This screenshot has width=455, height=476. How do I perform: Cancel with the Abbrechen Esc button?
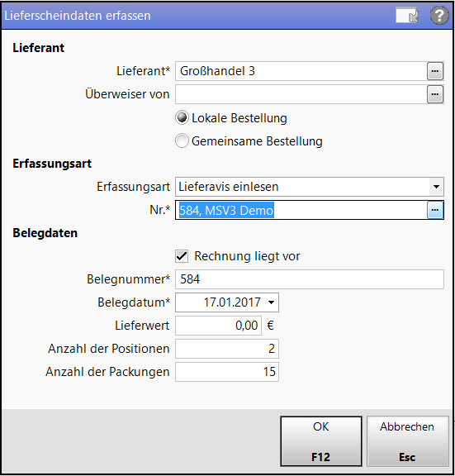pyautogui.click(x=407, y=441)
